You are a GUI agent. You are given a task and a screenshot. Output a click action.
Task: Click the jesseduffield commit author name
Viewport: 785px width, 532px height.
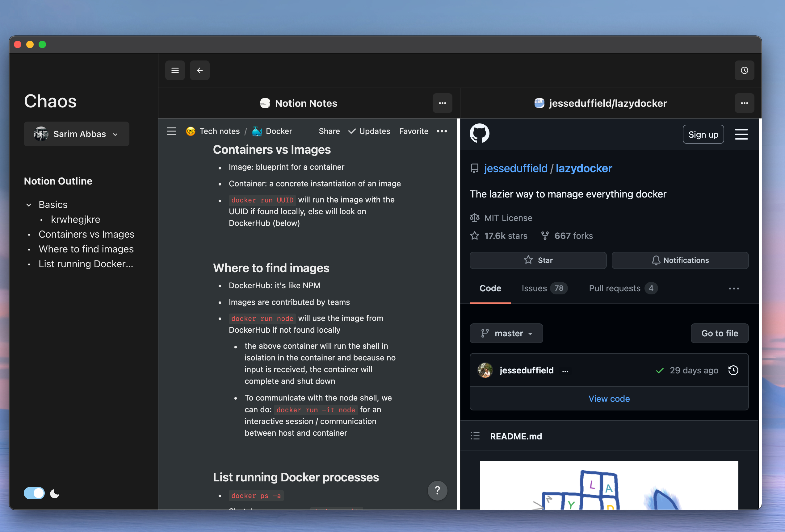pos(527,370)
